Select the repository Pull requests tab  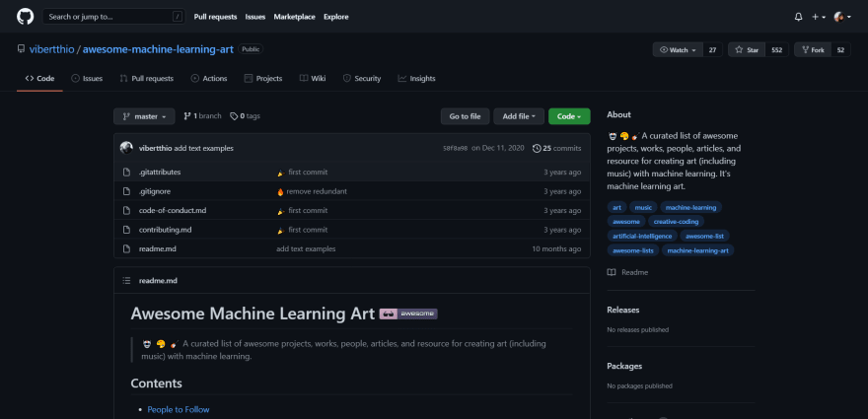pyautogui.click(x=147, y=79)
